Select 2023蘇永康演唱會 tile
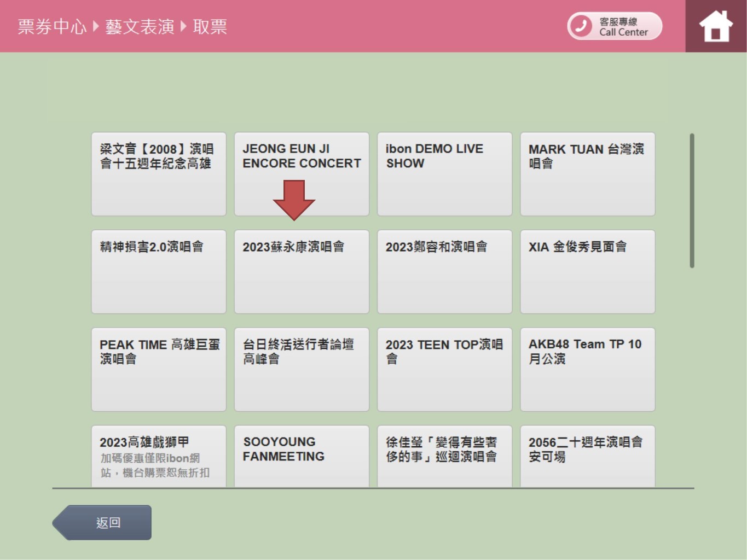 [x=302, y=272]
